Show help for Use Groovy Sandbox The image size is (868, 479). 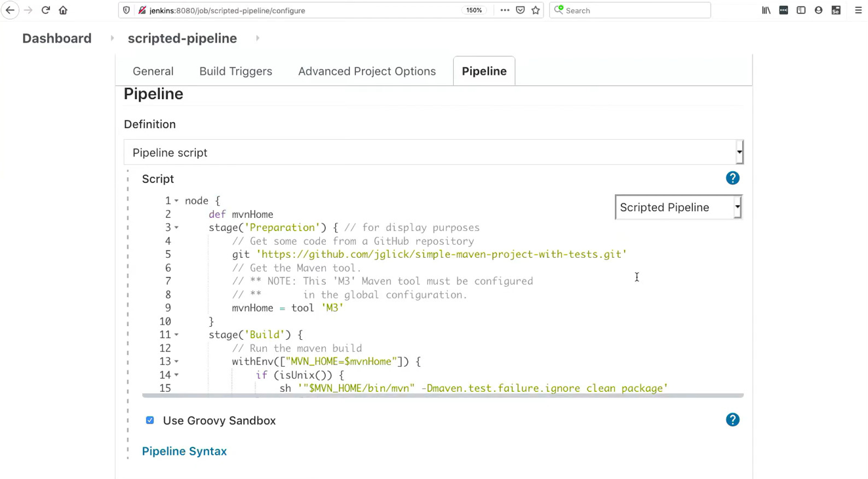pyautogui.click(x=732, y=420)
